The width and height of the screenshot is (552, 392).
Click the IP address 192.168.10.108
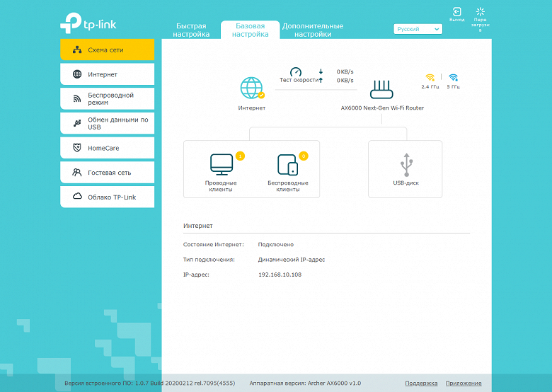coord(280,275)
